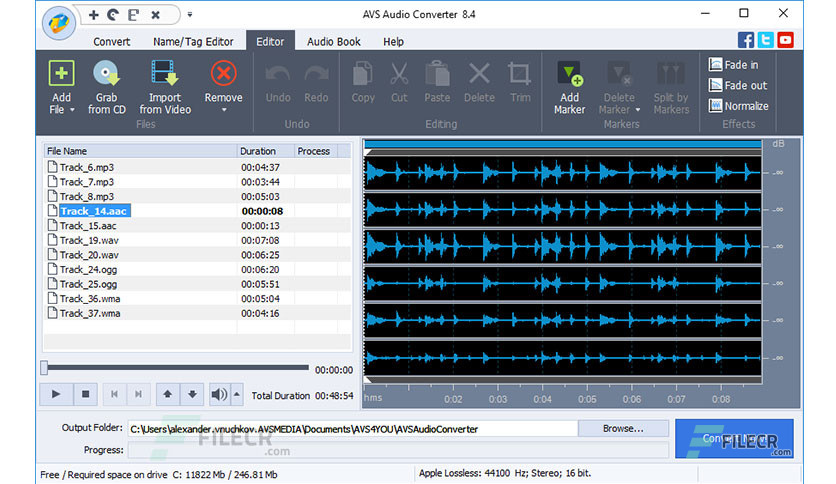Click the red Remove icon
The image size is (836, 484).
(223, 74)
